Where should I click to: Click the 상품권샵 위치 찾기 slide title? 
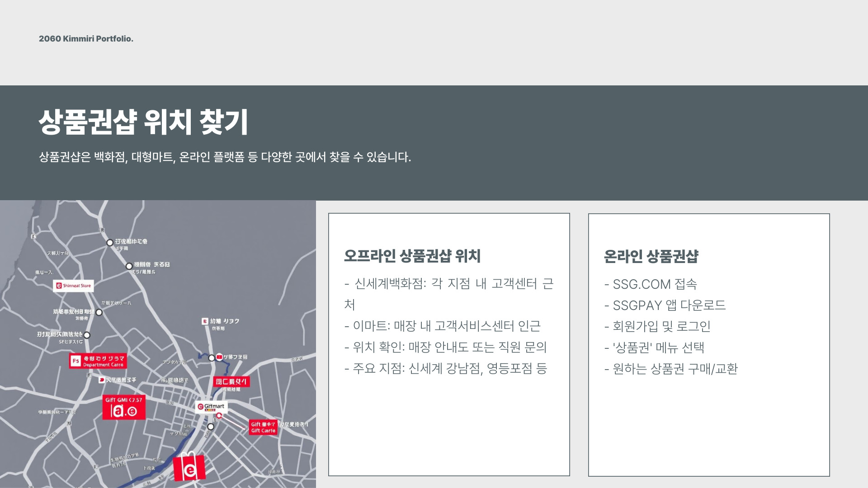click(143, 122)
